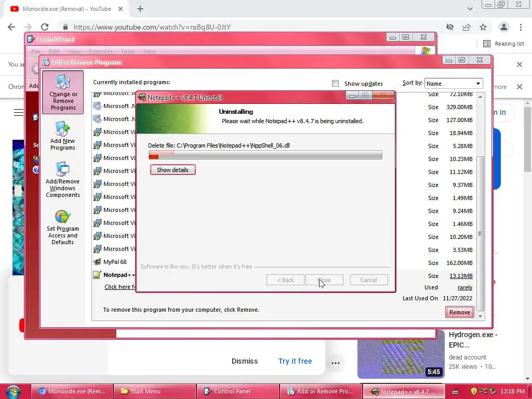Screen dimensions: 532x399
Task: Open Favorites menu in Control Panel
Action: 100,51
